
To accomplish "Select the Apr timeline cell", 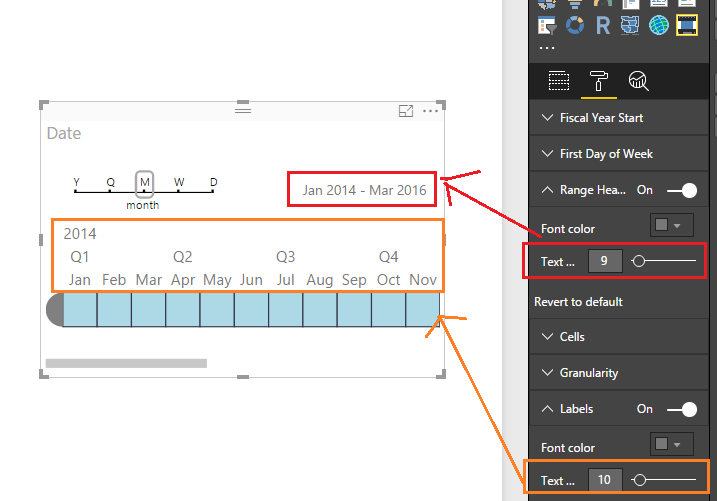I will (x=183, y=310).
